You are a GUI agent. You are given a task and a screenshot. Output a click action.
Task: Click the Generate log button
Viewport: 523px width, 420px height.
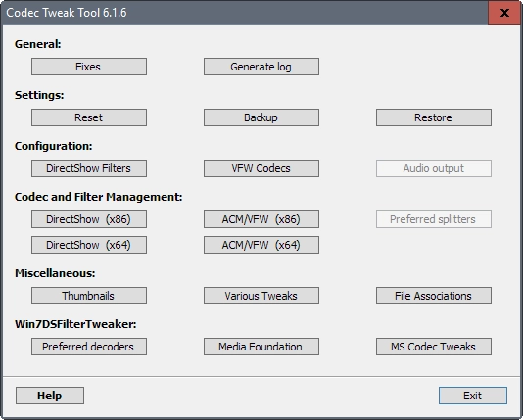point(261,67)
